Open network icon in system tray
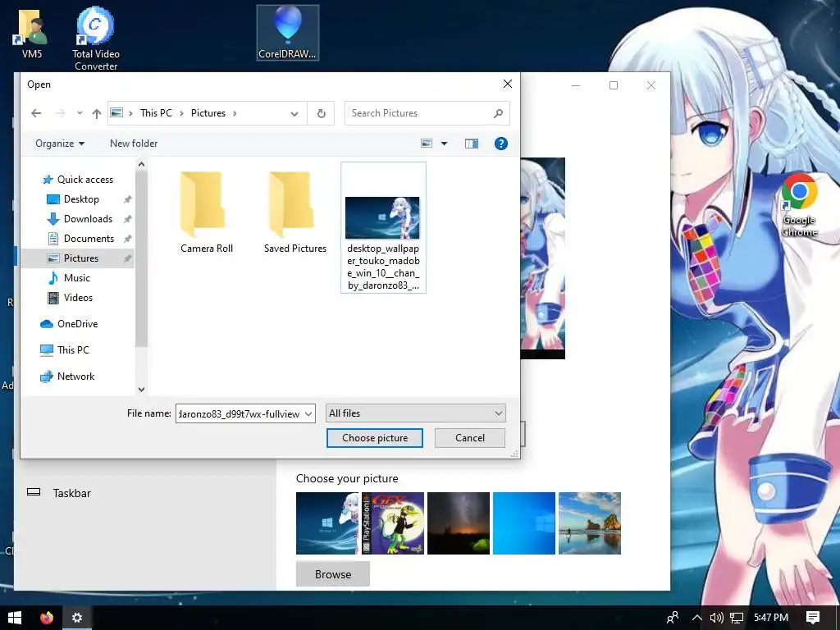The width and height of the screenshot is (840, 630). point(737,618)
